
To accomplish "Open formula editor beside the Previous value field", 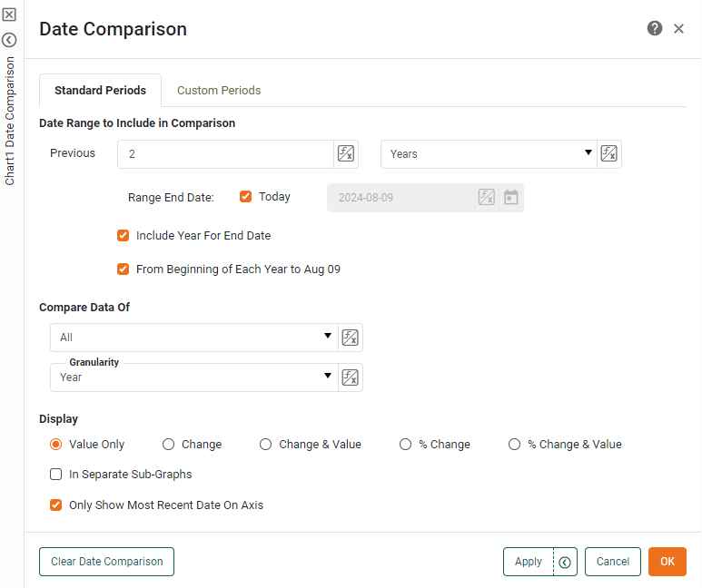I will tap(346, 154).
